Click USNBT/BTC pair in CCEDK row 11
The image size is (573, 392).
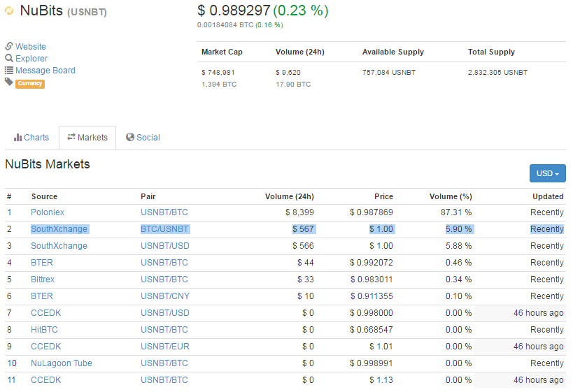pyautogui.click(x=164, y=380)
